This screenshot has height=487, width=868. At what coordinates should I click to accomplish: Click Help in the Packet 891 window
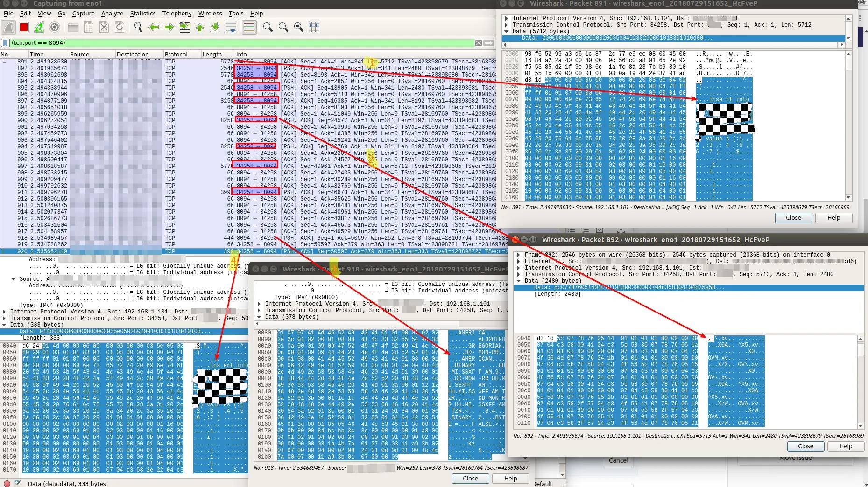(833, 218)
